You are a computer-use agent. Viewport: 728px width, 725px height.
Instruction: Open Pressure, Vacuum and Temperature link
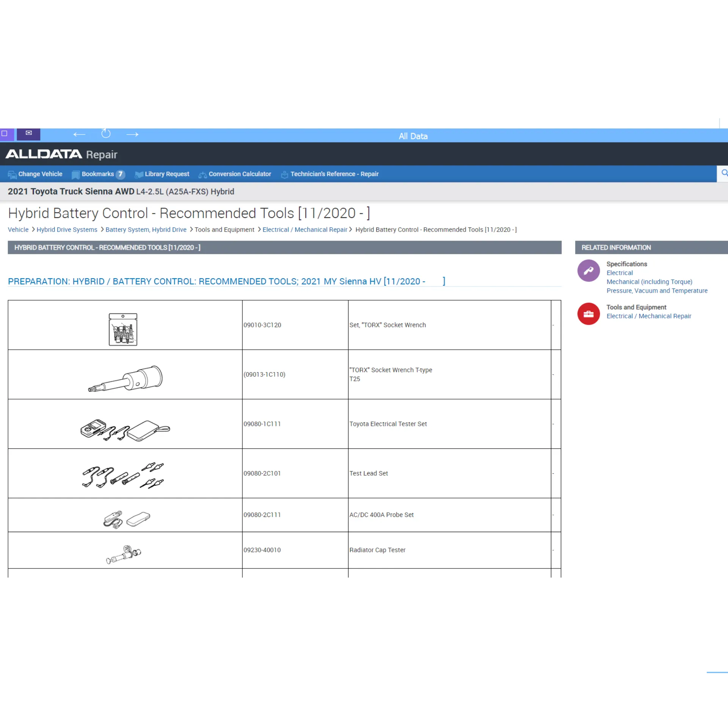pyautogui.click(x=657, y=291)
